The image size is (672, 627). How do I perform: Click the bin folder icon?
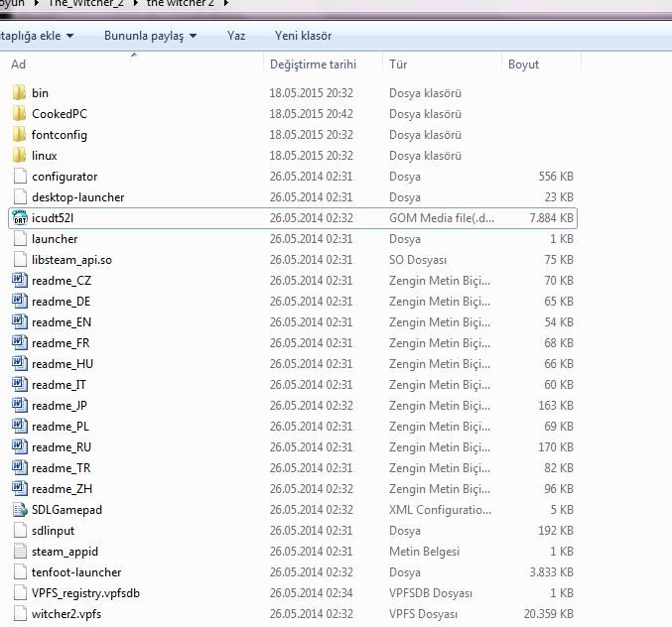tap(19, 93)
